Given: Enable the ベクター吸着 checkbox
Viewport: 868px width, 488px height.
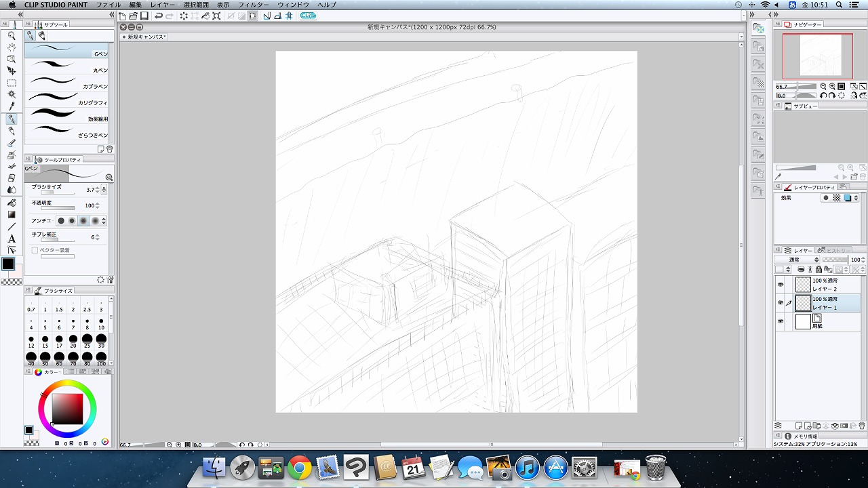Looking at the screenshot, I should tap(35, 250).
